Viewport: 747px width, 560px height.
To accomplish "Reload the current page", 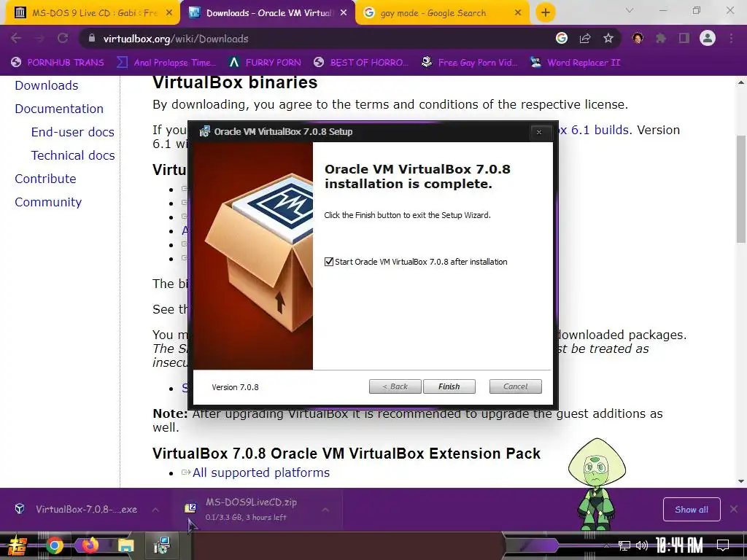I will click(x=63, y=38).
